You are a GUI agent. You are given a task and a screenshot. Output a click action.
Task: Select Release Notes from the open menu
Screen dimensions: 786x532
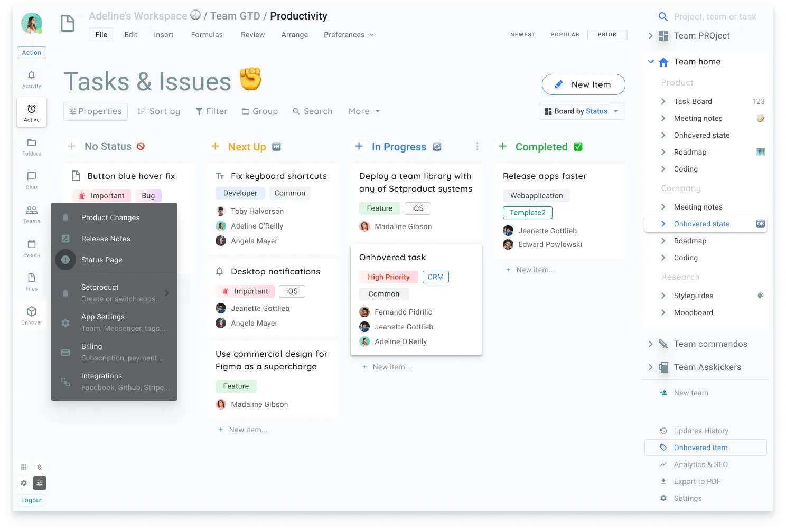point(105,239)
